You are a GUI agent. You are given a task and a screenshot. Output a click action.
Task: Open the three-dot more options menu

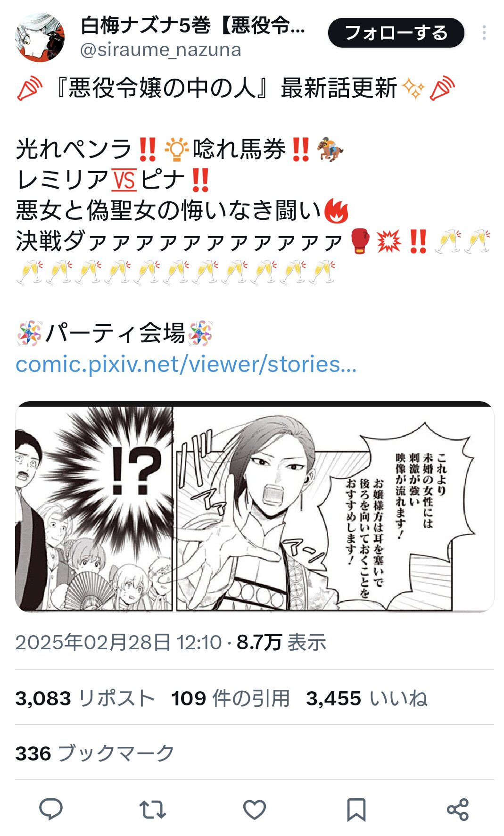(x=484, y=33)
